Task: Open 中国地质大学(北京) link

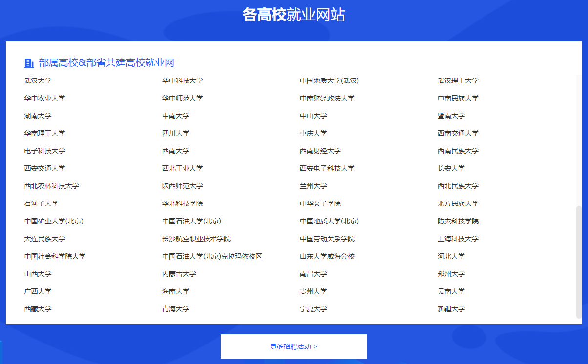Action: pyautogui.click(x=329, y=221)
